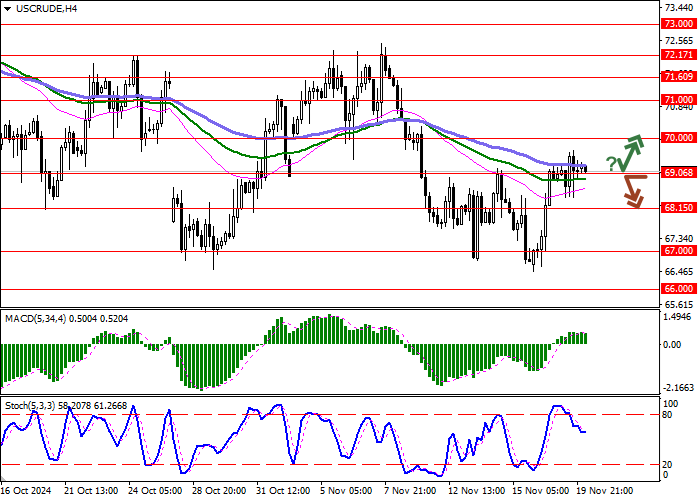Click the Stochastic 80 level label
The height and width of the screenshot is (500, 700).
667,415
